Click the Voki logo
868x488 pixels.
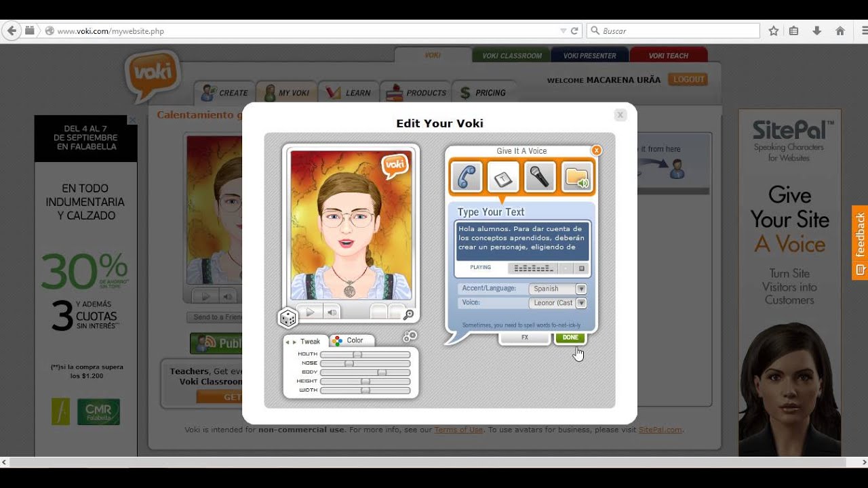153,74
